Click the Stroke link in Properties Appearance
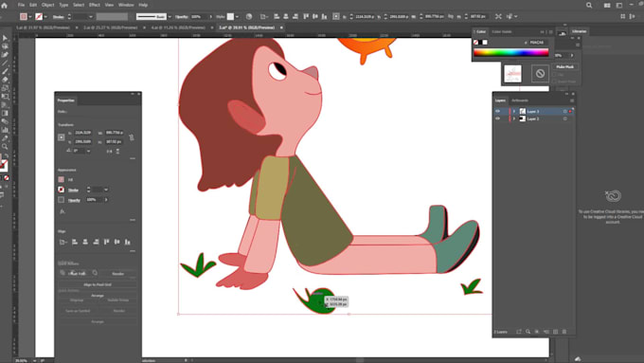644x363 pixels. 73,190
